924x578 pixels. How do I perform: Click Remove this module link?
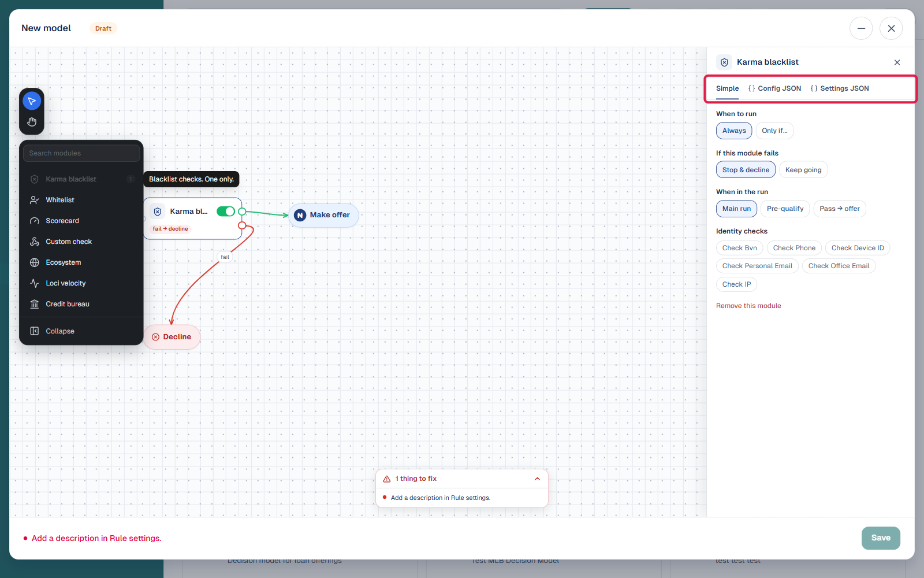pyautogui.click(x=748, y=306)
